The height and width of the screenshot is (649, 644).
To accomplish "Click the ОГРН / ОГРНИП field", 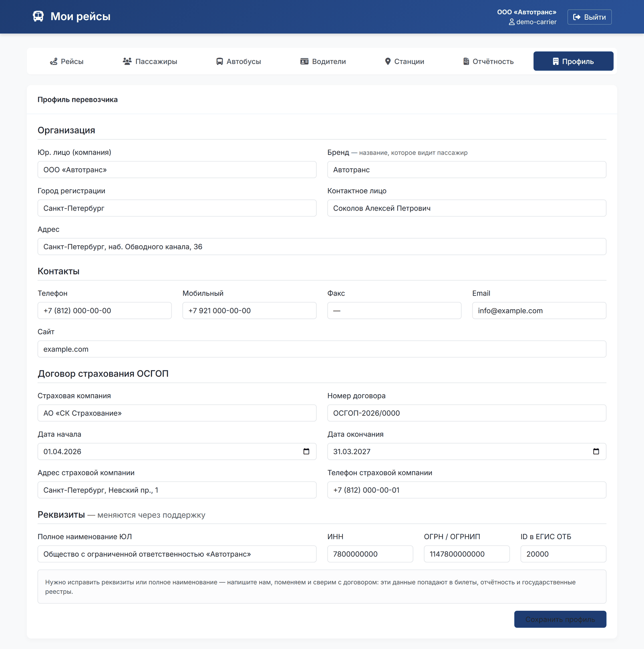I will point(467,554).
